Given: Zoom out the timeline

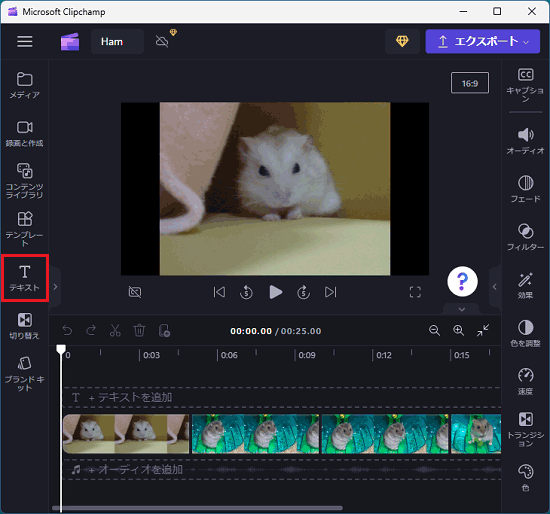Looking at the screenshot, I should click(x=434, y=331).
